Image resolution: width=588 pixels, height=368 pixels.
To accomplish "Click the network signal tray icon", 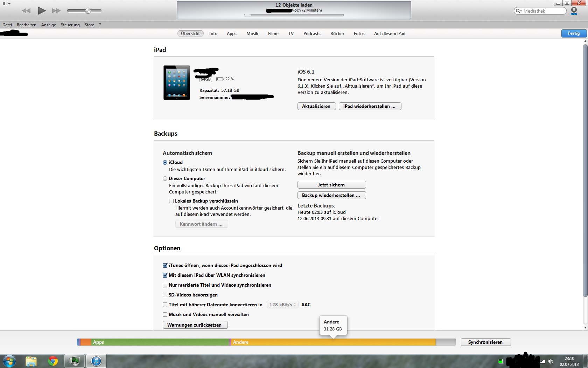I will coord(542,361).
